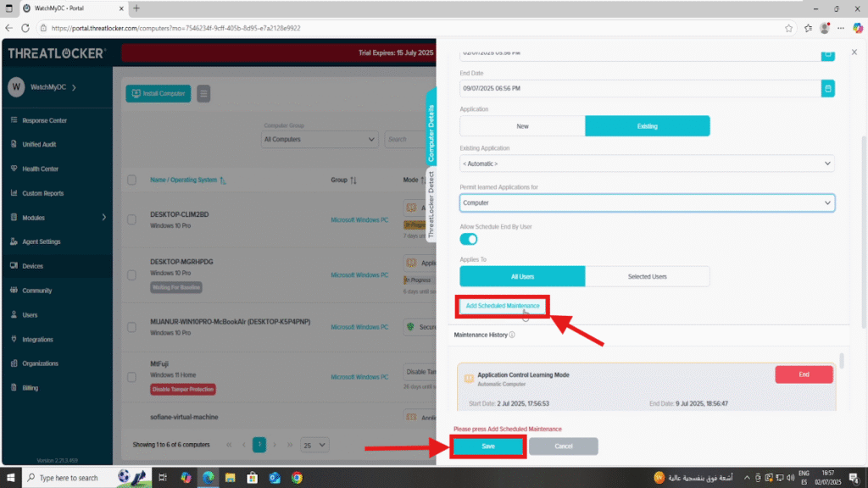Viewport: 868px width, 488px height.
Task: Launch Microsoft Store from taskbar
Action: point(253,478)
